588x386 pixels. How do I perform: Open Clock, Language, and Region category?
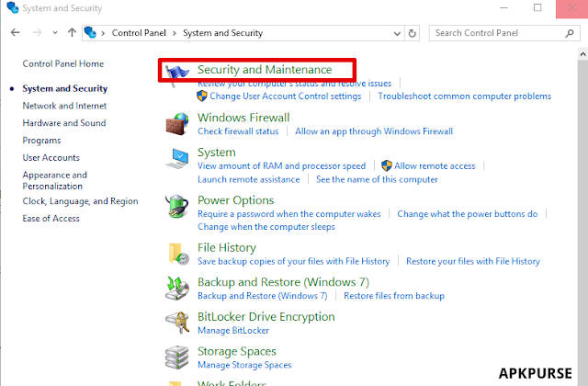coord(80,201)
